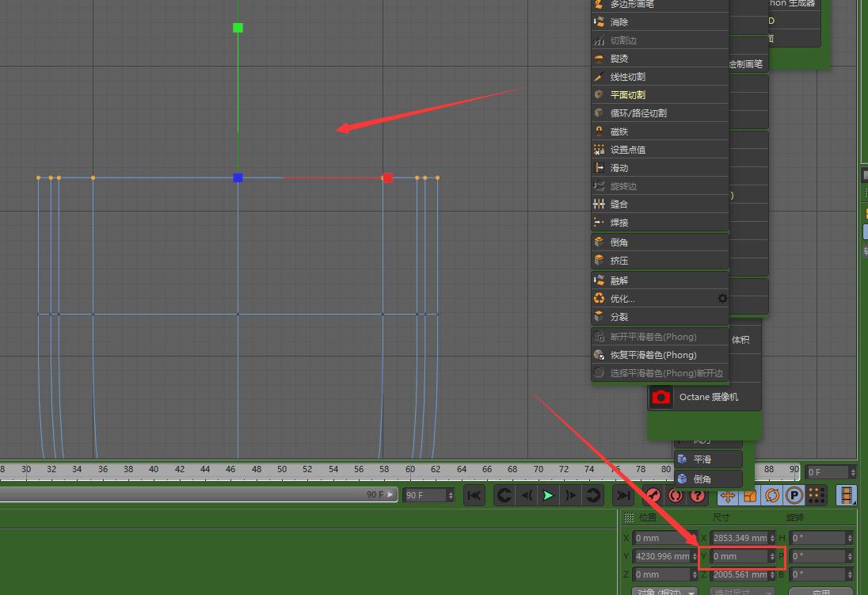This screenshot has width=868, height=595.
Task: Click the 平滑 smooth button
Action: pyautogui.click(x=707, y=459)
